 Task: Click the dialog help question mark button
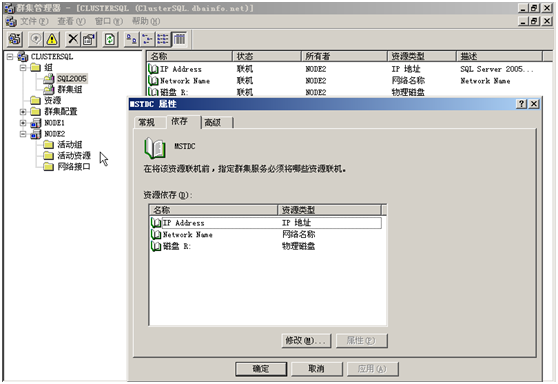(521, 104)
